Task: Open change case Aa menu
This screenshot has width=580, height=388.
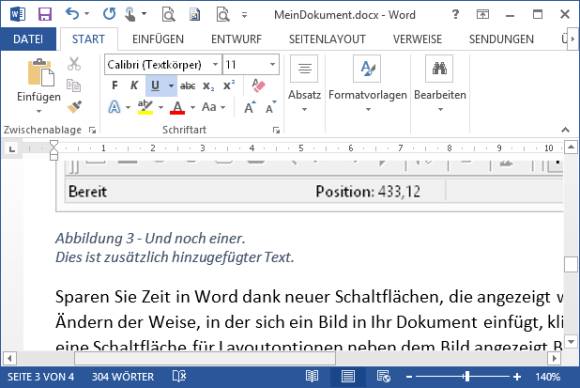Action: pyautogui.click(x=213, y=107)
